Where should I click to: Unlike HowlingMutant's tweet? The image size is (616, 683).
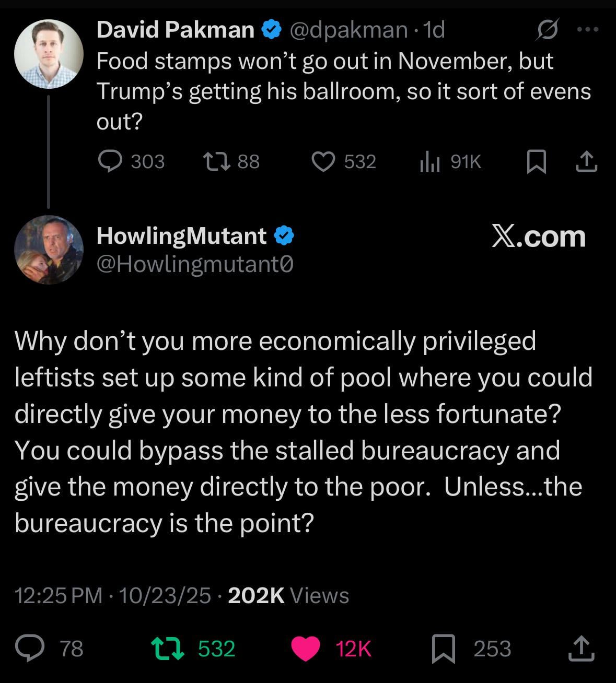tap(305, 649)
